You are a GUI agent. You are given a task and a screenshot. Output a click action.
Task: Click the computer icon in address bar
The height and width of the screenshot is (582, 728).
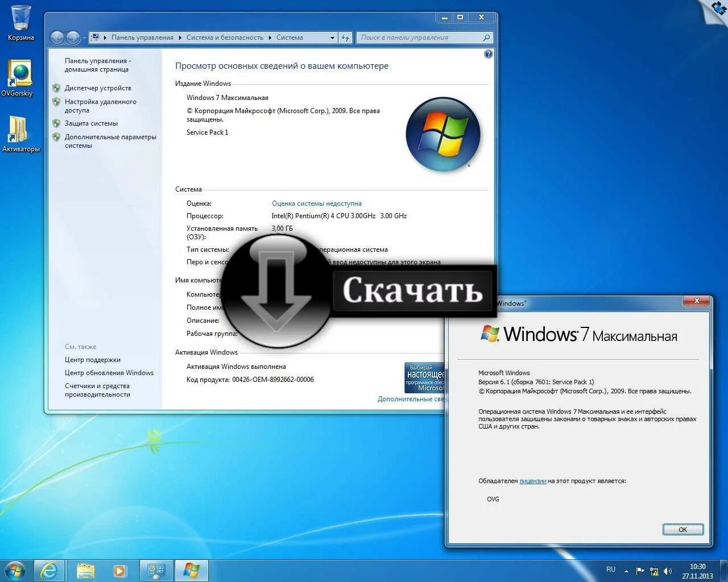[96, 38]
